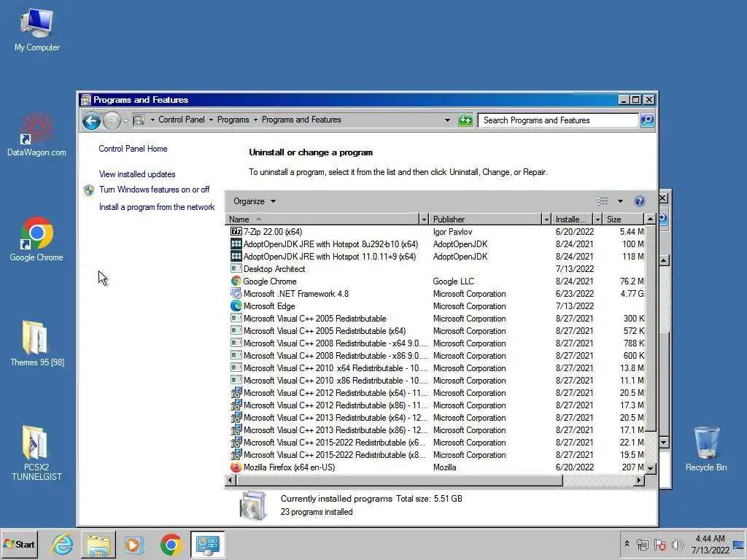Click the Programs breadcrumb segment
Viewport: 747px width, 560px height.
coord(233,120)
